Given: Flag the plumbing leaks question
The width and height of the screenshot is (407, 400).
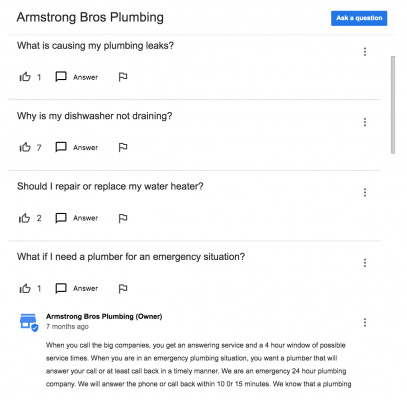Looking at the screenshot, I should 123,77.
